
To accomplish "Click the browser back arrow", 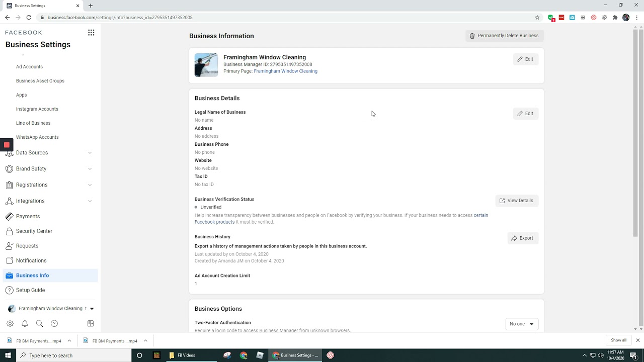I will pos(7,18).
